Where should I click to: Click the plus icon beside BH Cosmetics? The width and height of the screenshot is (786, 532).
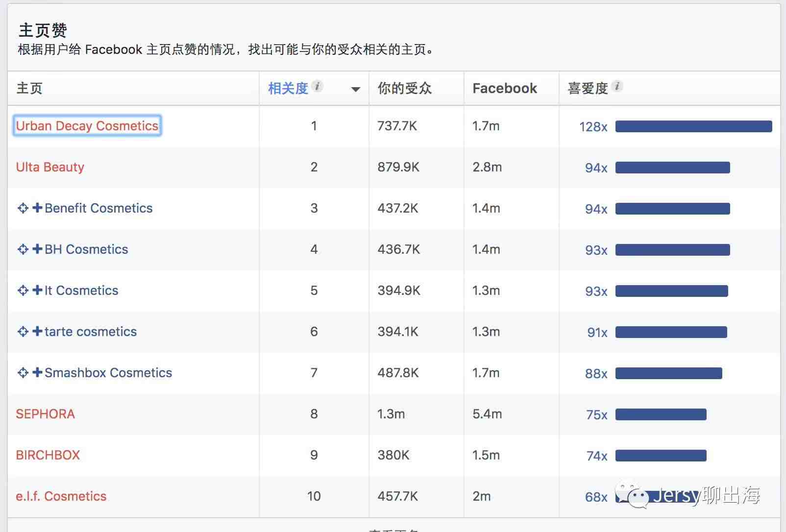[37, 249]
